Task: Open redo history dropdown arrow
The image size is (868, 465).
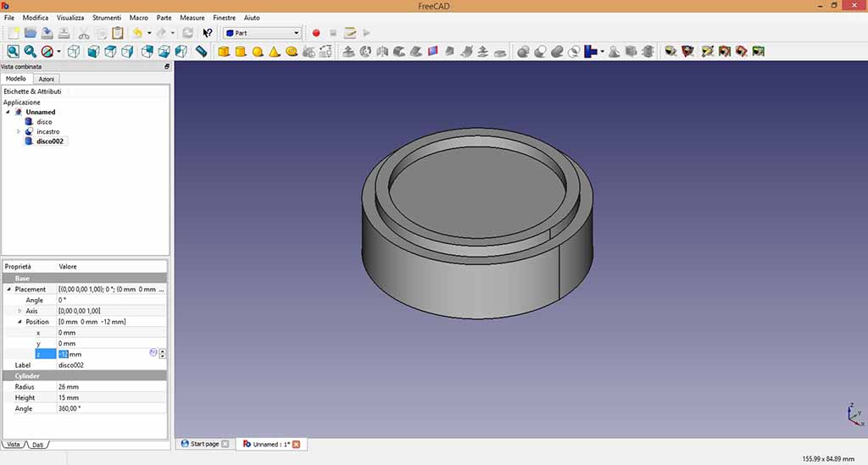Action: 173,33
